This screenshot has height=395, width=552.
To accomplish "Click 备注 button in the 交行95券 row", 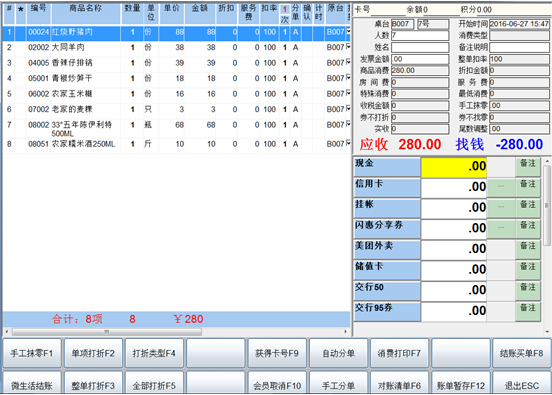I will 528,312.
